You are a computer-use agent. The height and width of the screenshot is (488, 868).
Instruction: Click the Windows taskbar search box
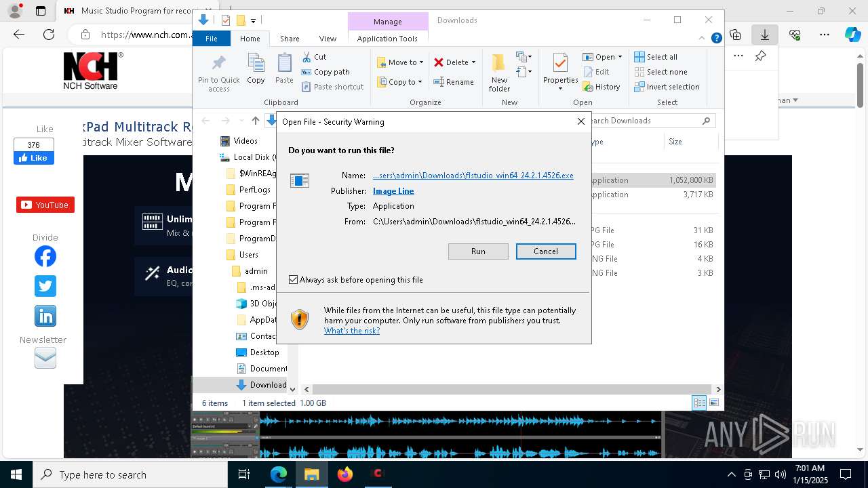pyautogui.click(x=130, y=474)
